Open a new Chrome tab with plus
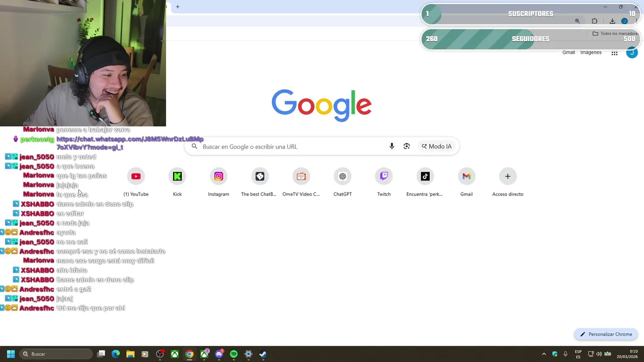644x362 pixels. pos(178,7)
